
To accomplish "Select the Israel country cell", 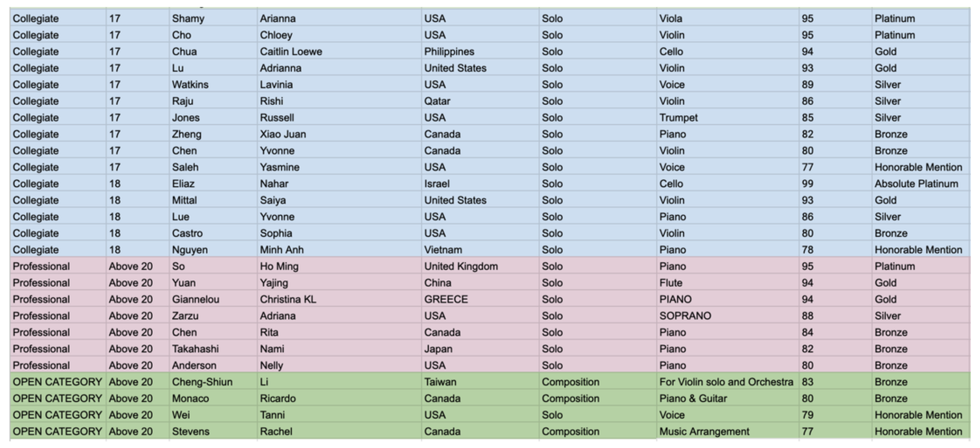I will coord(437,184).
